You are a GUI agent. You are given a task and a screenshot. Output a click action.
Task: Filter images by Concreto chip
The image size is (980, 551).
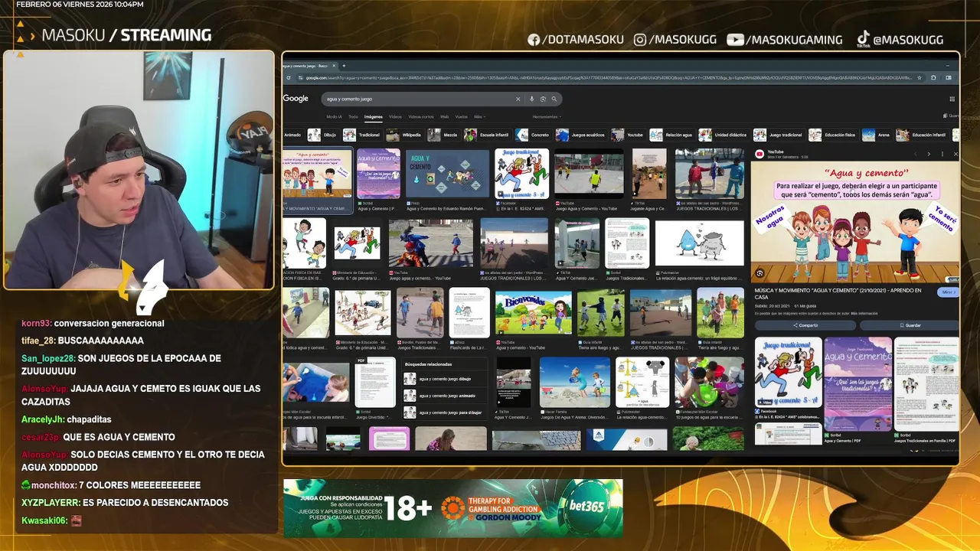(x=532, y=135)
